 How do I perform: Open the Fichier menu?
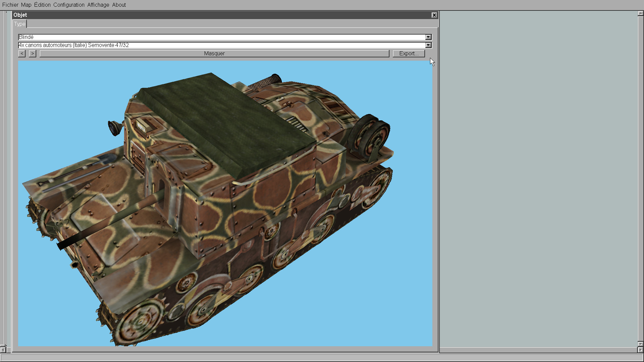pos(10,5)
